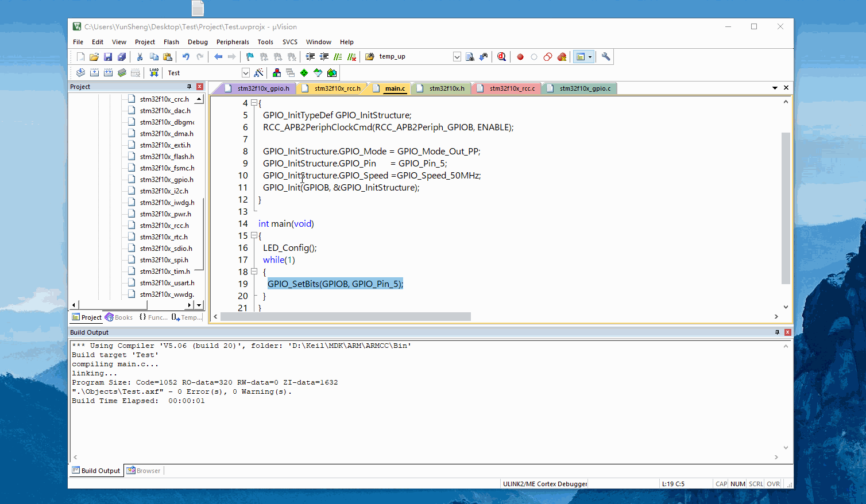The height and width of the screenshot is (504, 866).
Task: Insert a breakpoint with red dot icon
Action: 520,57
